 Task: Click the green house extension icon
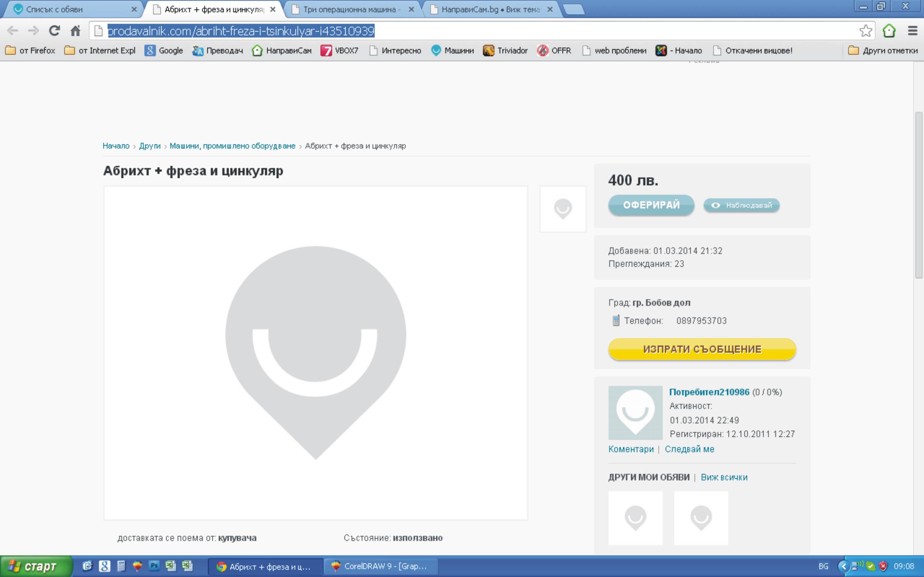[x=889, y=30]
